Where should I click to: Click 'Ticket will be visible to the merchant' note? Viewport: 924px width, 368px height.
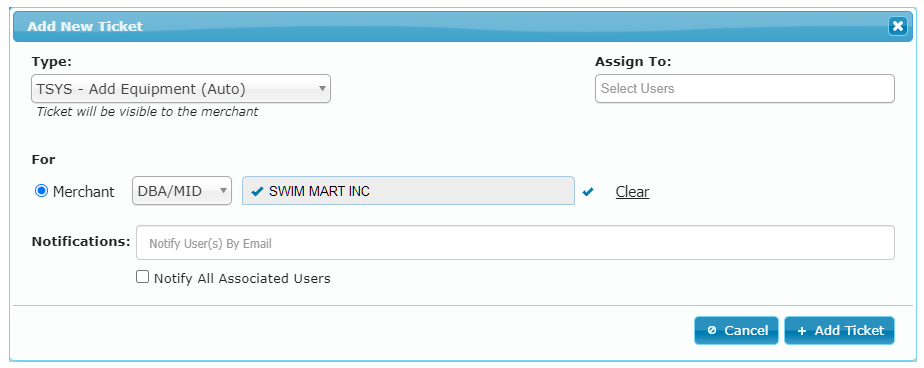pos(147,111)
